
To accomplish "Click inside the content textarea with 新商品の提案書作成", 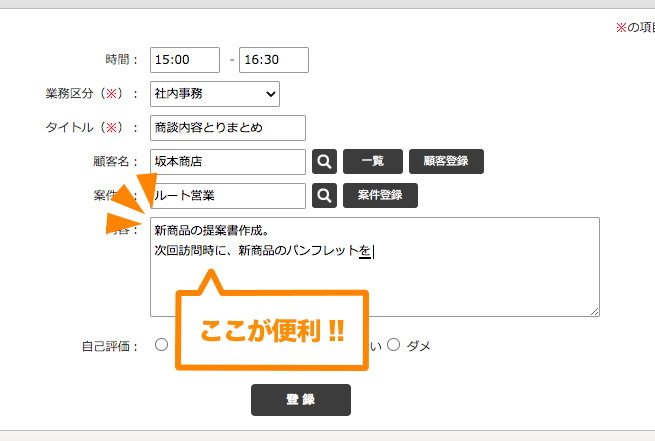I will pos(375,267).
